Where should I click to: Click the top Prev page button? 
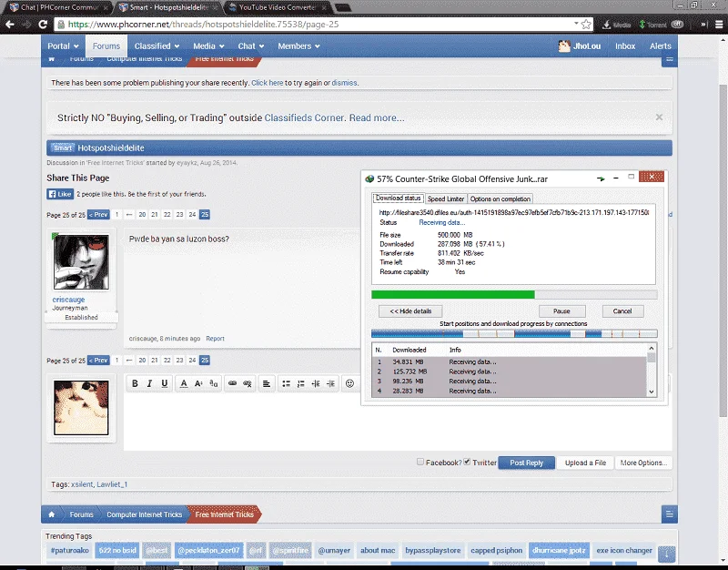tap(98, 215)
